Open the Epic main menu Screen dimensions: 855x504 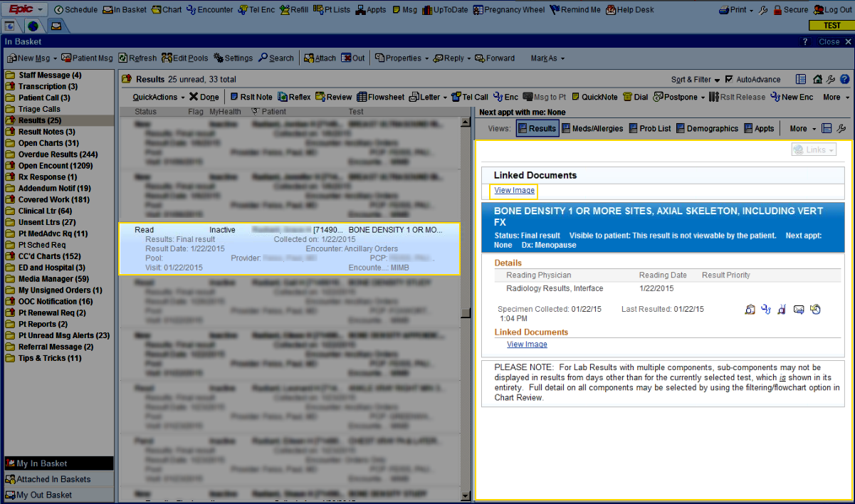coord(26,9)
